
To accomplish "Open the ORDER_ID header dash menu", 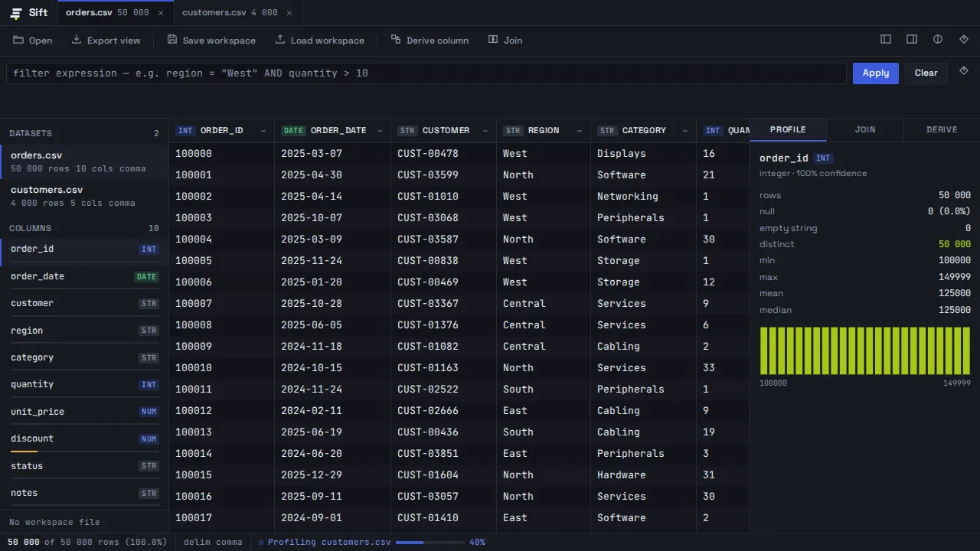I will click(263, 131).
